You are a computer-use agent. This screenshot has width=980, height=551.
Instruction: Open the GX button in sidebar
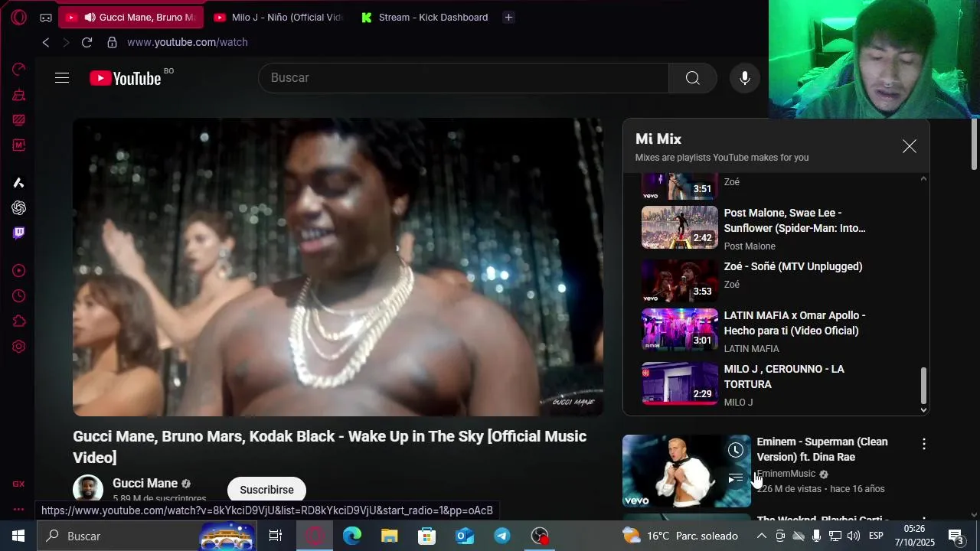point(18,484)
